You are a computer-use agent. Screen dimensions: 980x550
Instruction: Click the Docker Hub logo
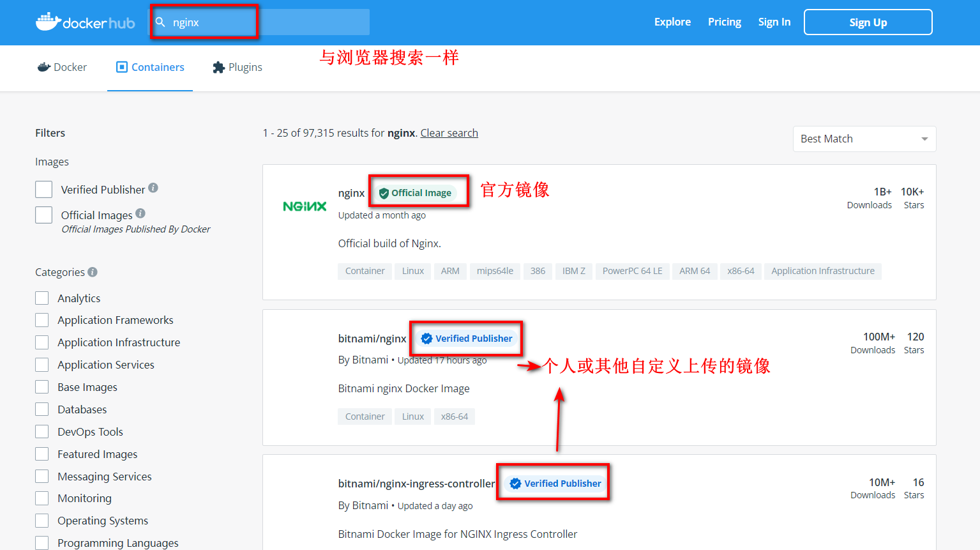(x=86, y=22)
